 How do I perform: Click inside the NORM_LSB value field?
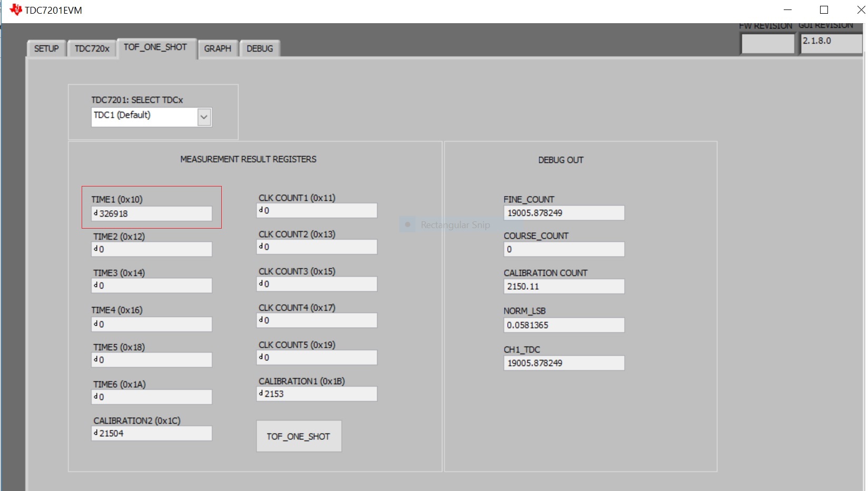click(564, 325)
